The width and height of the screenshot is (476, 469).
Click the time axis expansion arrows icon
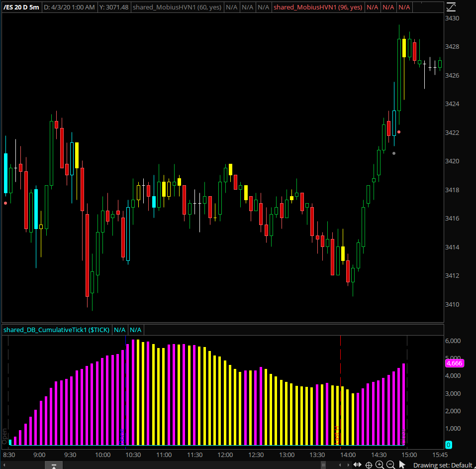(357, 465)
